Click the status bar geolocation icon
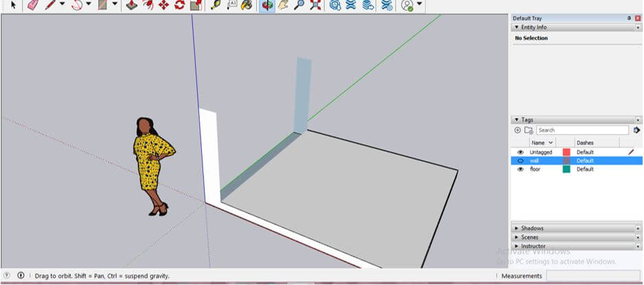The image size is (644, 285). point(7,275)
